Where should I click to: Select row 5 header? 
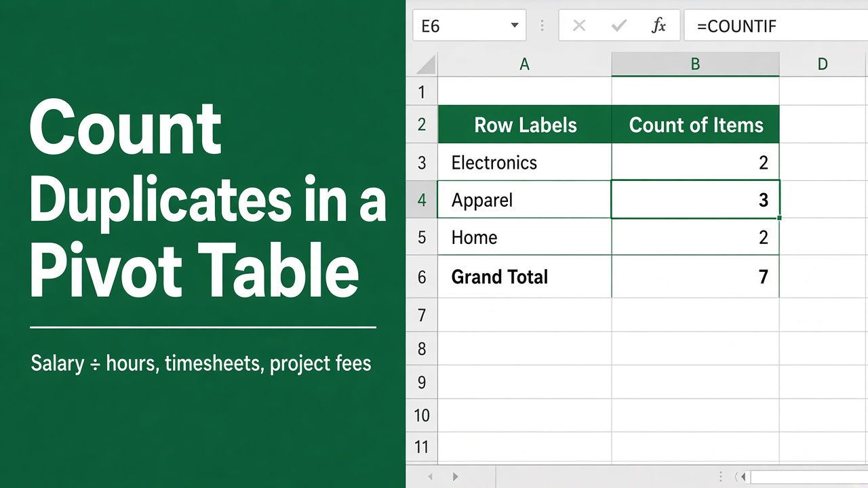[422, 237]
